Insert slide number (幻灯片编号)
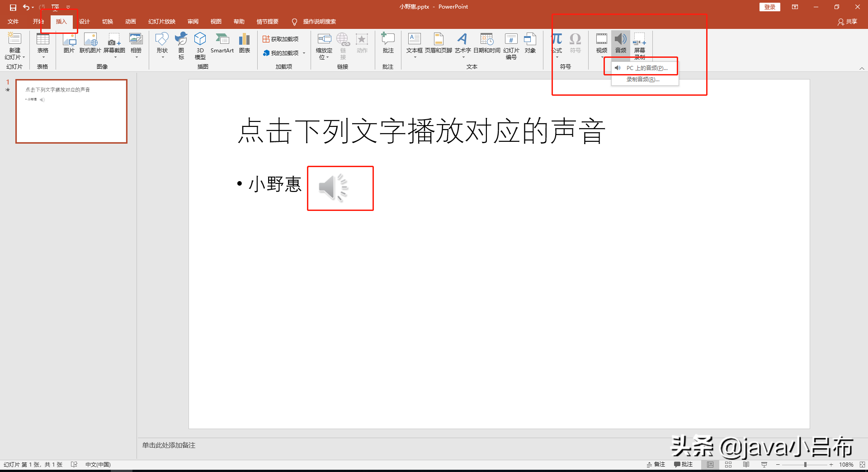 pyautogui.click(x=511, y=46)
